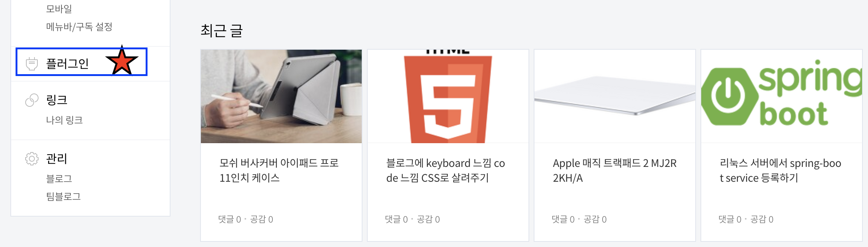The height and width of the screenshot is (247, 868).
Task: Open Apple 매직 트랙패드 2 post title
Action: coord(615,171)
